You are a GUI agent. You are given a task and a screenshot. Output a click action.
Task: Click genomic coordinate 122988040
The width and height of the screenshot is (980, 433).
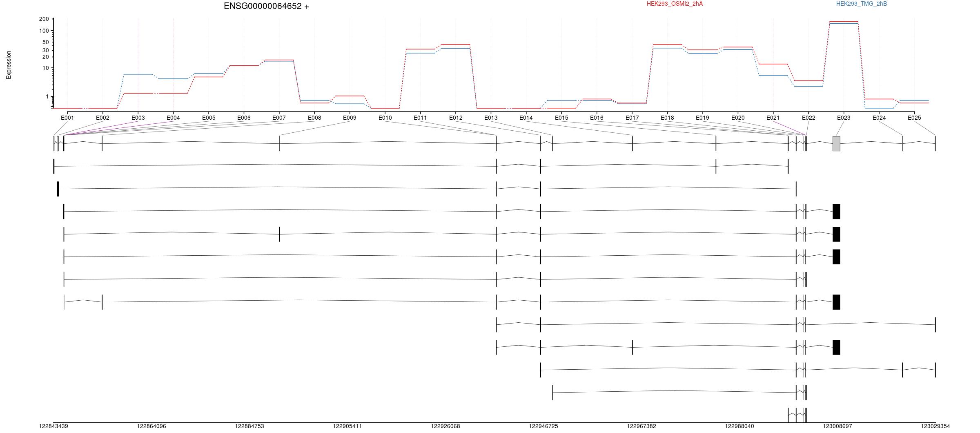tap(739, 426)
